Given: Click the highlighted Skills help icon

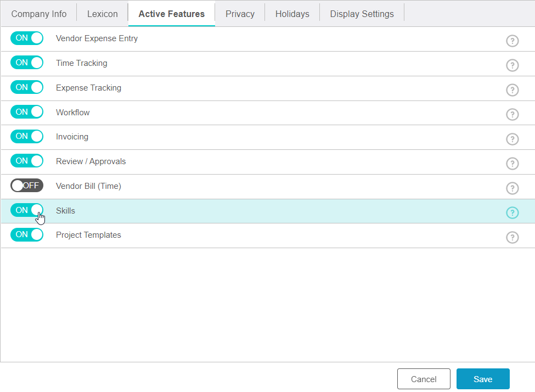Looking at the screenshot, I should point(512,213).
